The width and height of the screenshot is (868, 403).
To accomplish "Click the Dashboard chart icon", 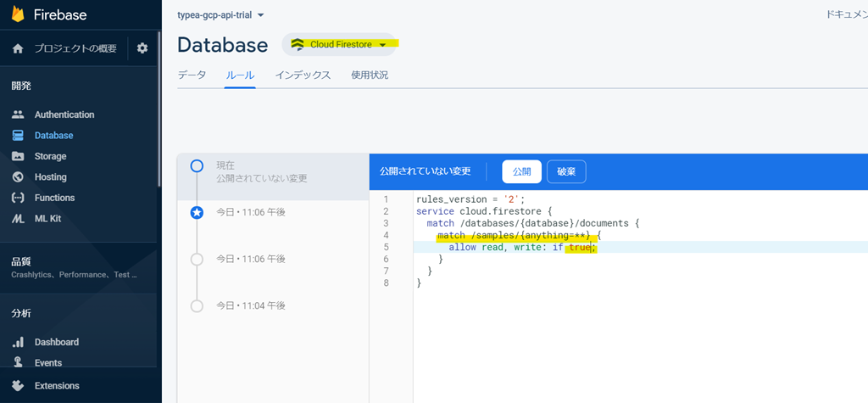I will point(18,342).
